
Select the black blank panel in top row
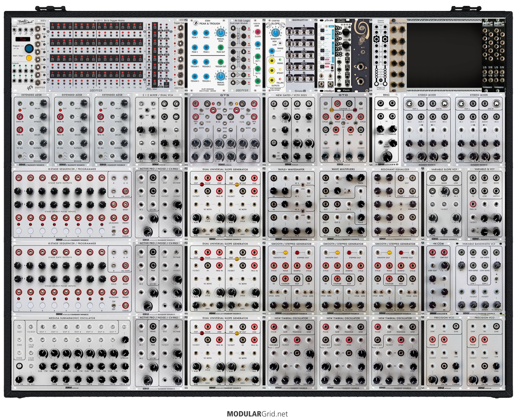pos(444,55)
